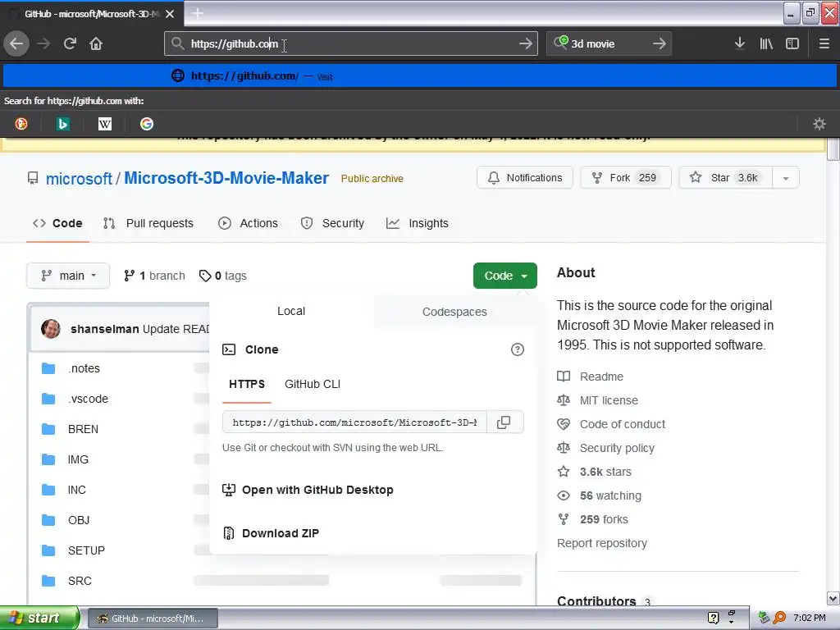Open the .notes folder

pyautogui.click(x=84, y=368)
